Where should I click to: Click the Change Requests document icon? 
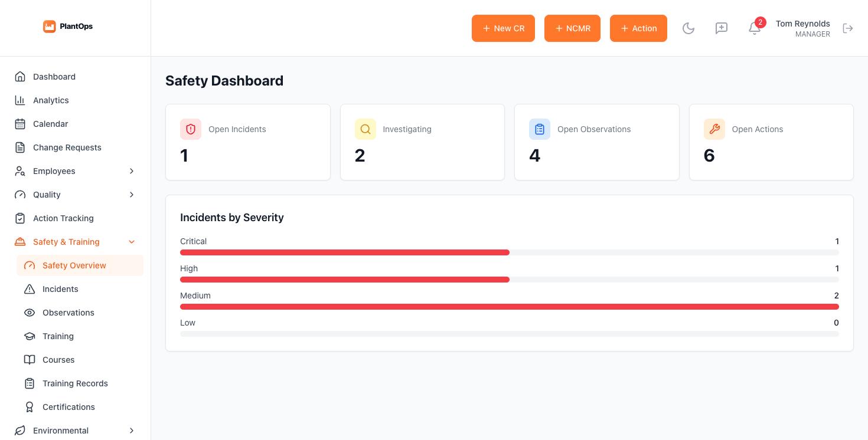pos(20,147)
